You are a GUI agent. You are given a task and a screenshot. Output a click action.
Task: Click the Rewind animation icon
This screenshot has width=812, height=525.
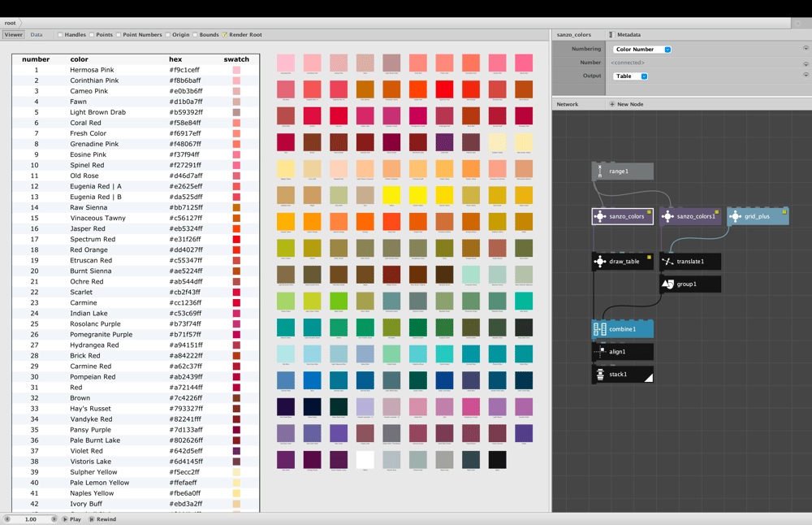click(x=92, y=518)
